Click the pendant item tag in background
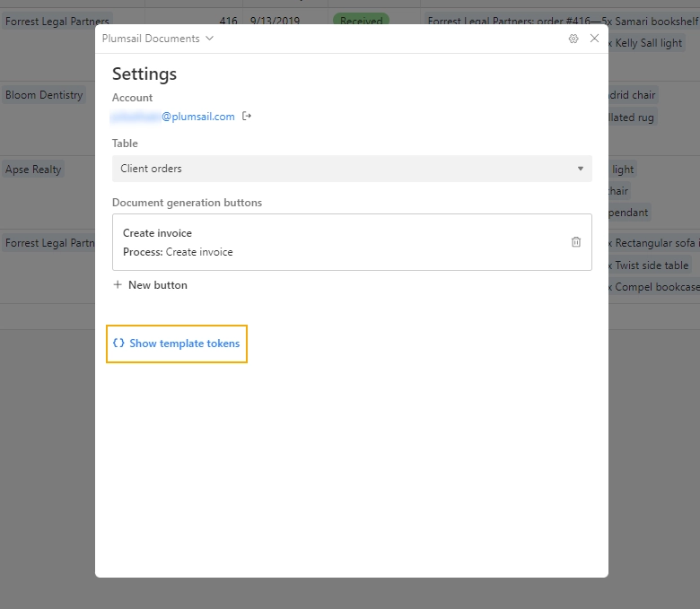Screen dimensions: 700x609 click(628, 213)
